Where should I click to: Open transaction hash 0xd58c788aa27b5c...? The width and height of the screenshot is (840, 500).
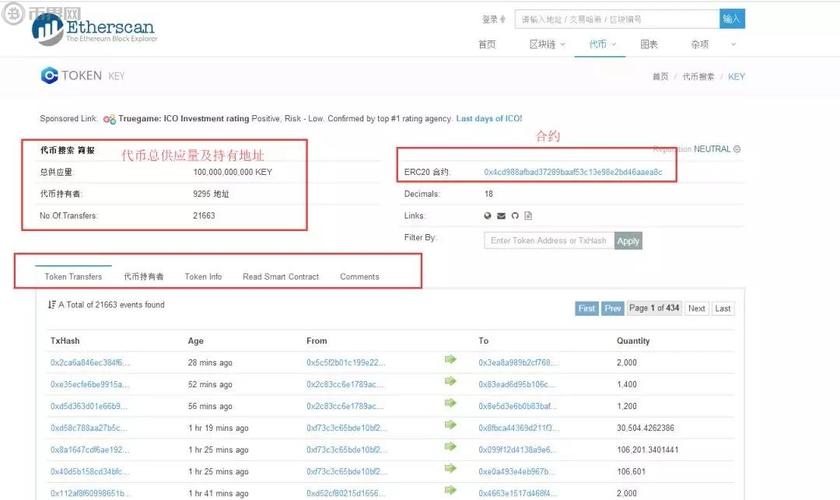[89, 428]
